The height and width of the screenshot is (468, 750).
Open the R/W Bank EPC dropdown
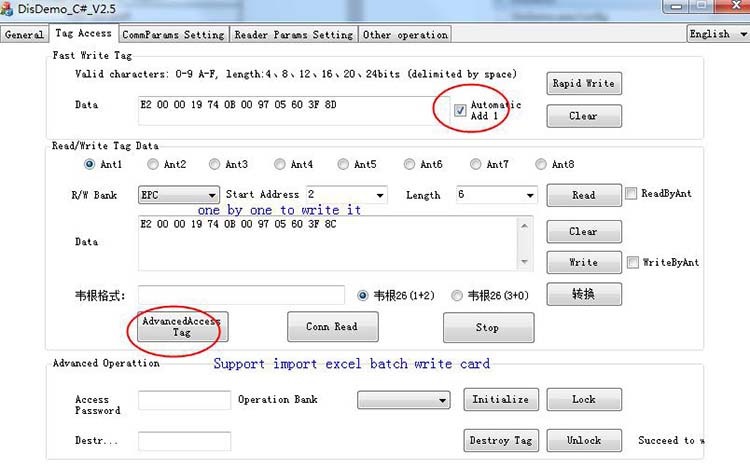pyautogui.click(x=179, y=195)
